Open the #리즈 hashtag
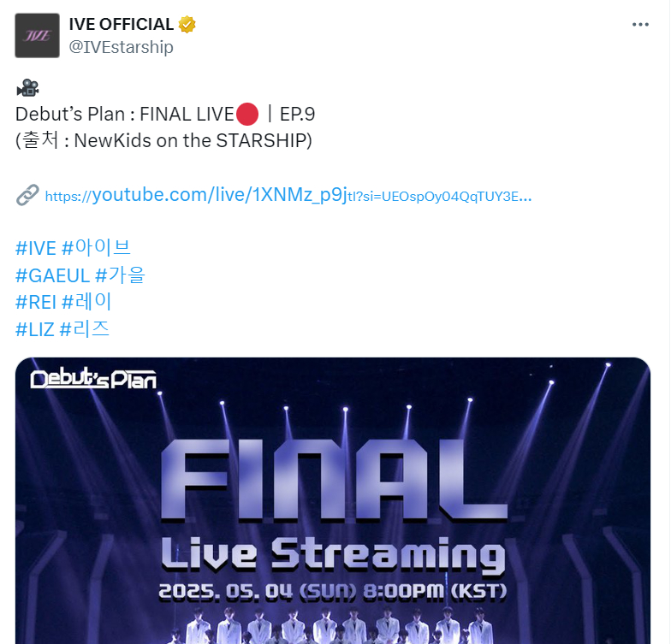671x644 pixels. 85,329
